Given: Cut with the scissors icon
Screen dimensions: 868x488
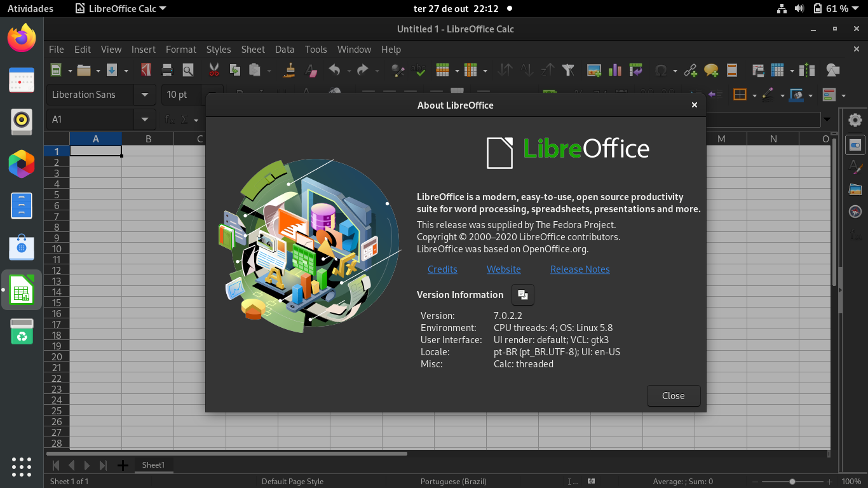Looking at the screenshot, I should pos(214,71).
